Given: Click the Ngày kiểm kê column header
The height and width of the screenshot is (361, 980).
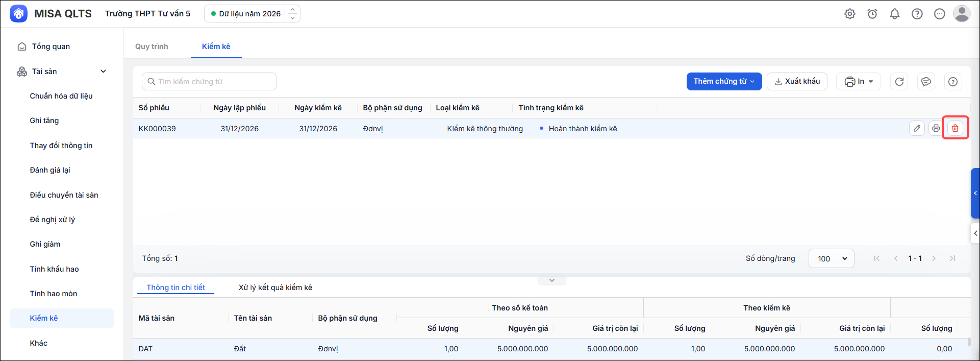Looking at the screenshot, I should [318, 108].
